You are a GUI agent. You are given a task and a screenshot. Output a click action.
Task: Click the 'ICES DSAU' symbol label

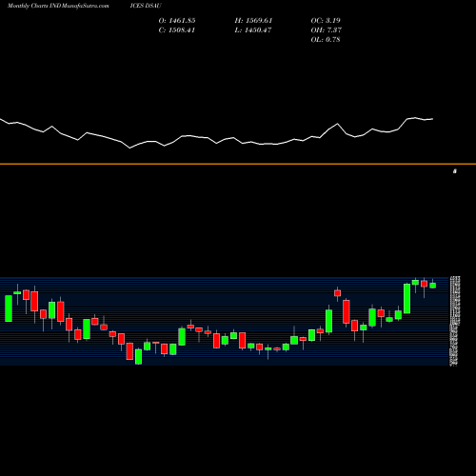tap(146, 6)
